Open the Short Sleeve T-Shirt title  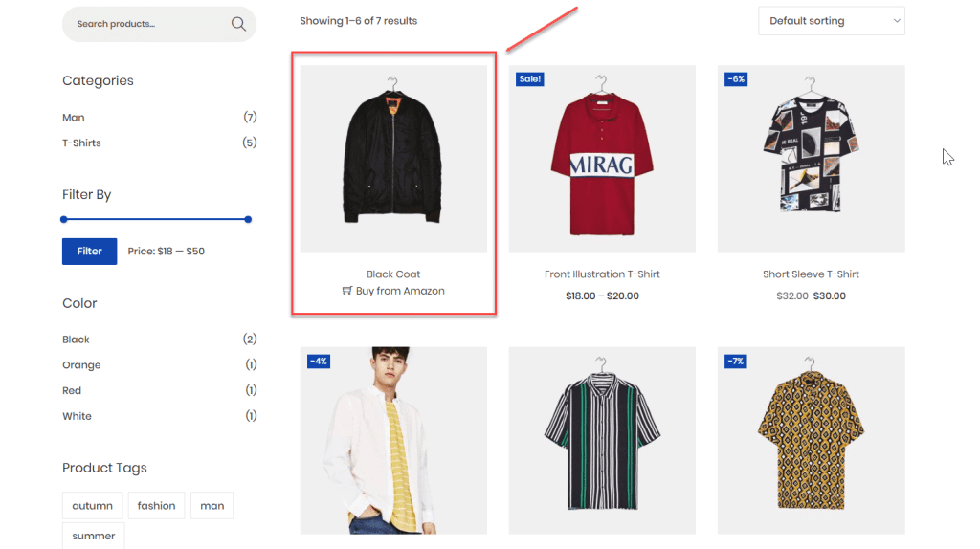pos(811,274)
